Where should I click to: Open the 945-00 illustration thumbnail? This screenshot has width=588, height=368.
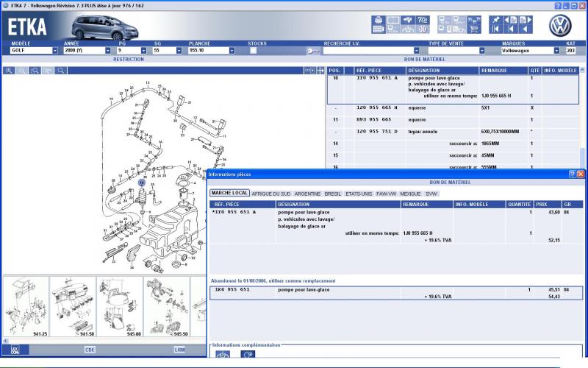click(x=120, y=307)
